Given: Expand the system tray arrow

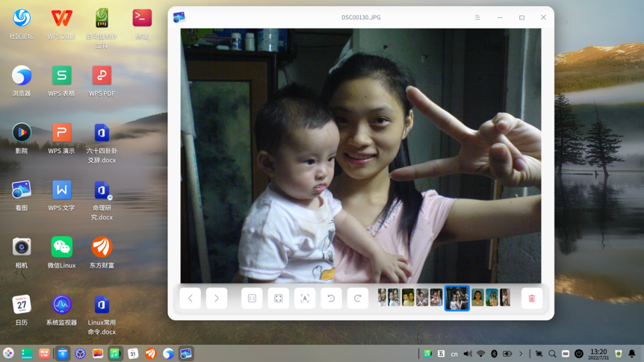Looking at the screenshot, I should point(521,353).
